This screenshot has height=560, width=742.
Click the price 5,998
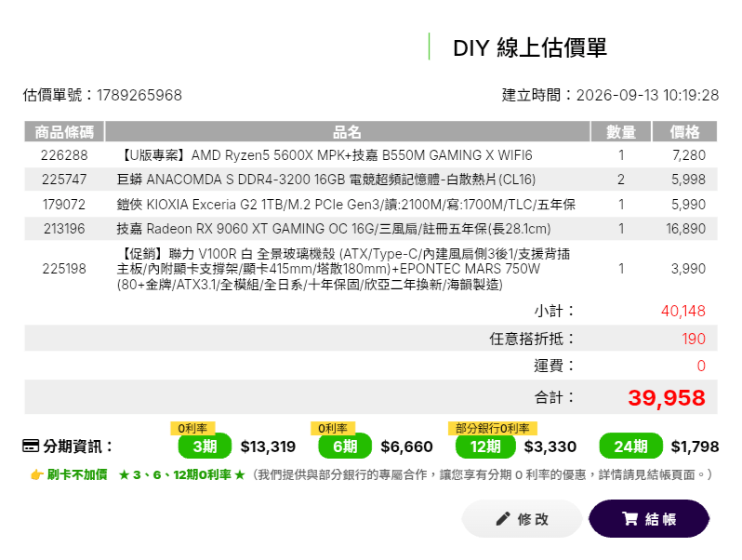coord(688,180)
